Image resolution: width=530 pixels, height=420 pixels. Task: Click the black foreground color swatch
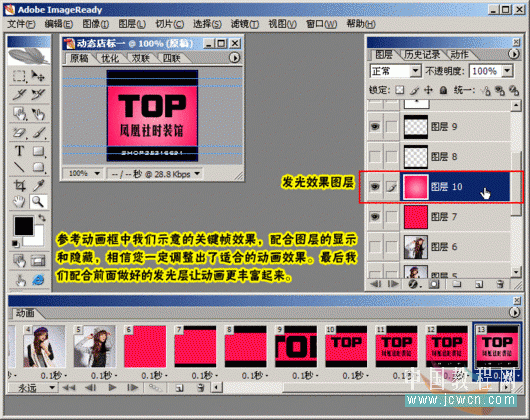[x=24, y=226]
